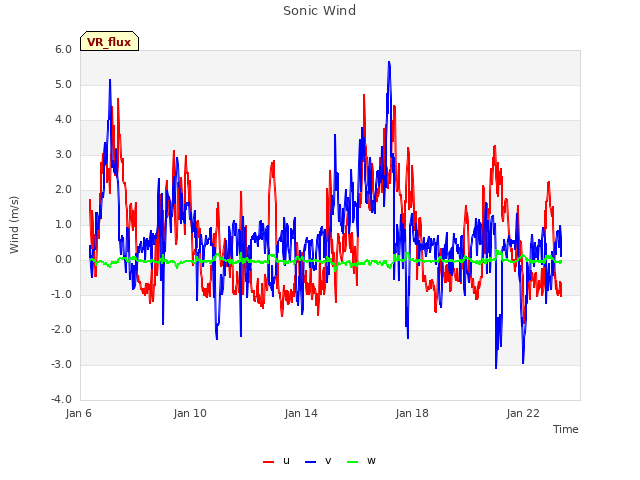Click the -4.0 y-axis tick label
The image size is (640, 480).
pos(61,400)
